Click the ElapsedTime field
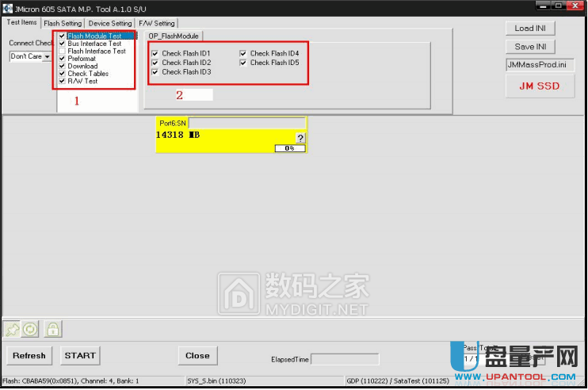The height and width of the screenshot is (390, 588). pyautogui.click(x=345, y=359)
